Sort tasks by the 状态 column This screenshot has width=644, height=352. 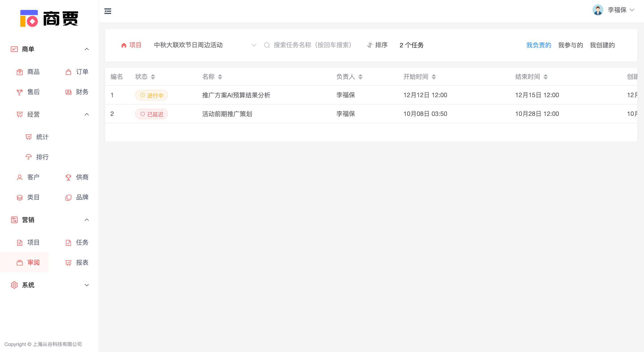(x=153, y=77)
